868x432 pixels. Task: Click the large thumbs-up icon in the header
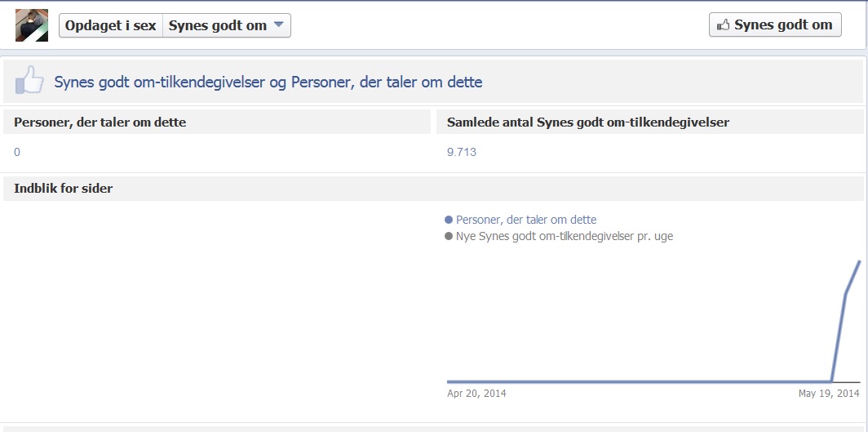[29, 80]
